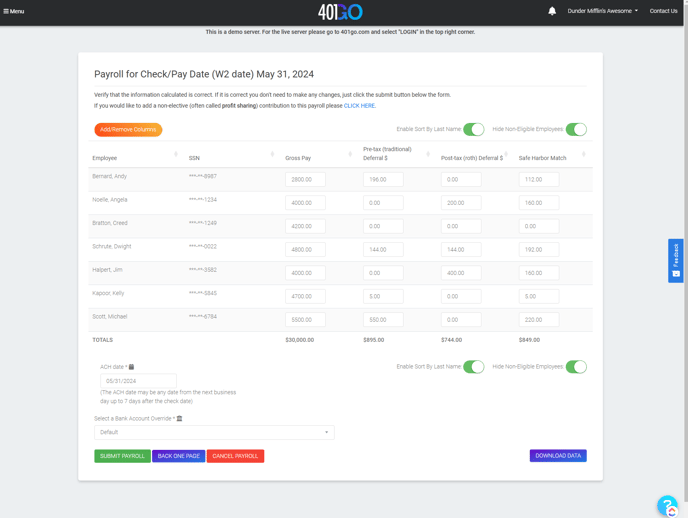The image size is (688, 518).
Task: Expand Dunder Mifflin's Awesome account dropdown
Action: tap(602, 11)
